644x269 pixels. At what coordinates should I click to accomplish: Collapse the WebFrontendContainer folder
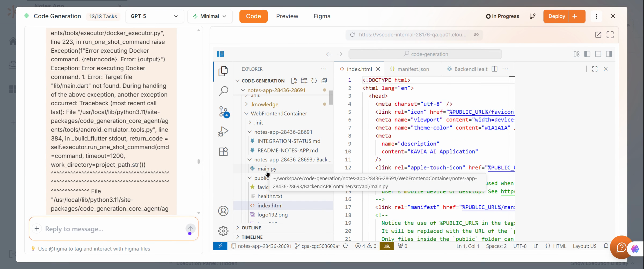(x=246, y=113)
